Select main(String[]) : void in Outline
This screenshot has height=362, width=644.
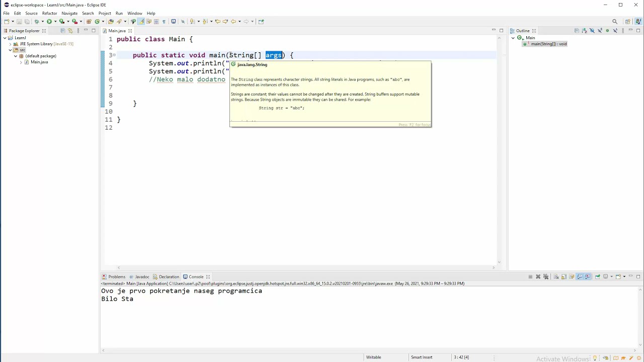tap(545, 44)
